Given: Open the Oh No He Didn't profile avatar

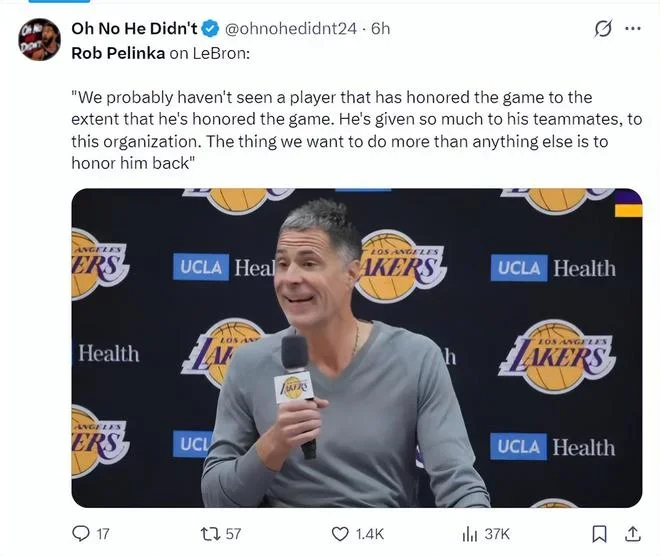Looking at the screenshot, I should (x=39, y=40).
